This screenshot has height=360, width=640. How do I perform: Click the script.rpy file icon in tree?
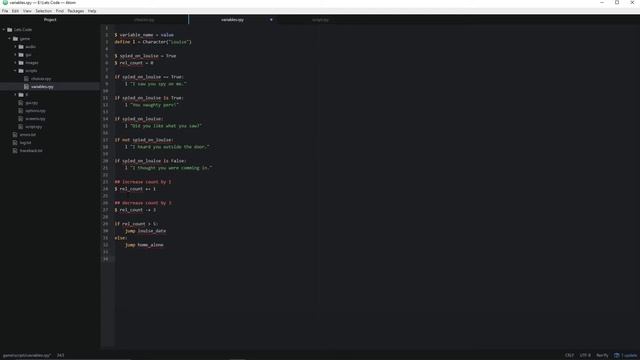21,127
